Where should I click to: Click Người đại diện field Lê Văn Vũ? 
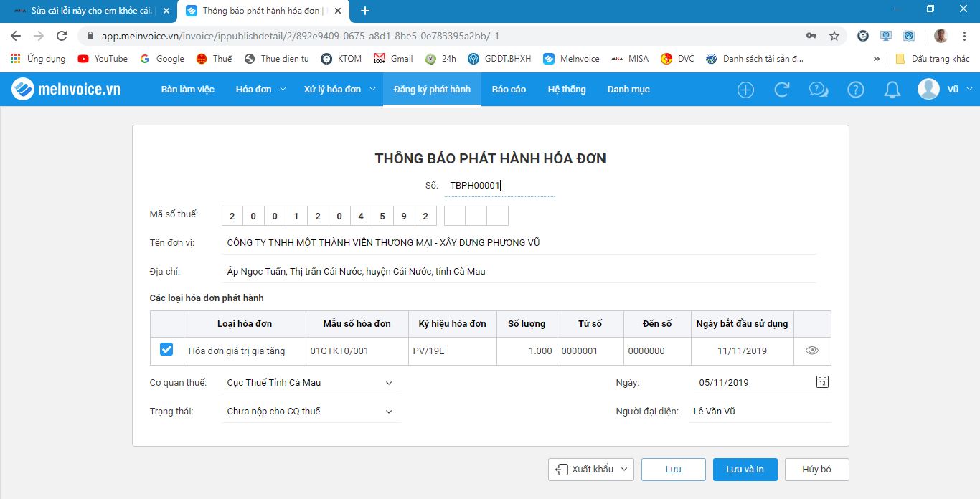pyautogui.click(x=760, y=412)
